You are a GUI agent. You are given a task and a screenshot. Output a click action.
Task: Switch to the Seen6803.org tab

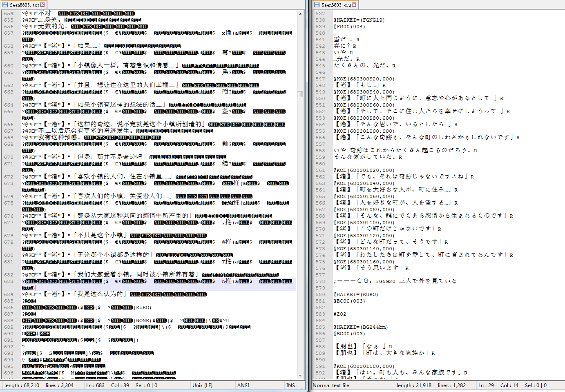(x=336, y=5)
